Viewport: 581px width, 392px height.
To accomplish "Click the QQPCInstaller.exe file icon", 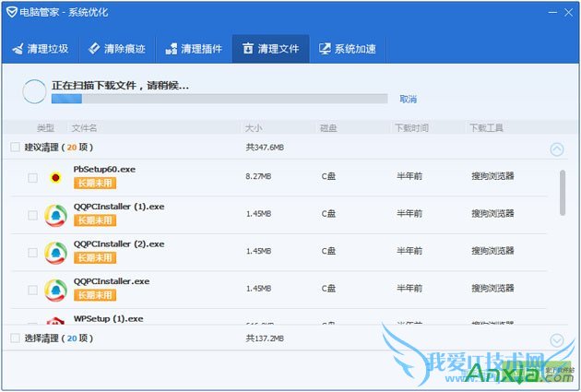I will pyautogui.click(x=56, y=290).
